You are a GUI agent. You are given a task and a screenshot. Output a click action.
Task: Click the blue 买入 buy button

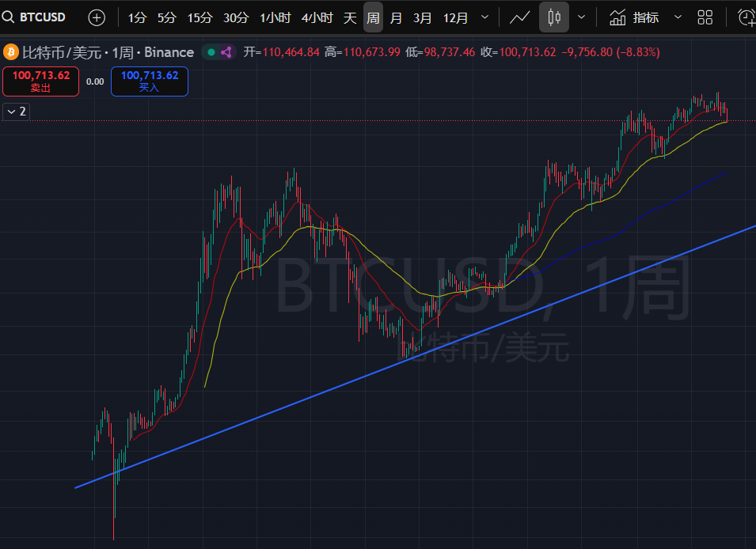[x=149, y=81]
